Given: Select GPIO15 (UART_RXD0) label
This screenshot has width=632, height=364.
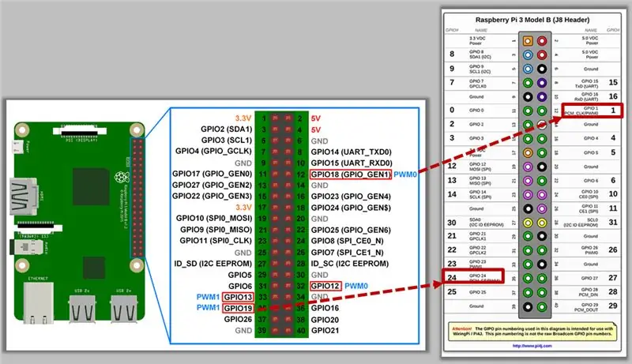Looking at the screenshot, I should 352,163.
